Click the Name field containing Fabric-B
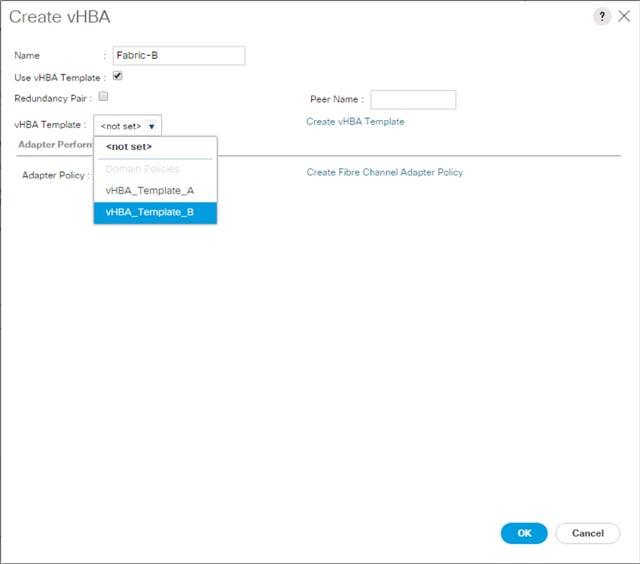The height and width of the screenshot is (564, 640). tap(179, 56)
